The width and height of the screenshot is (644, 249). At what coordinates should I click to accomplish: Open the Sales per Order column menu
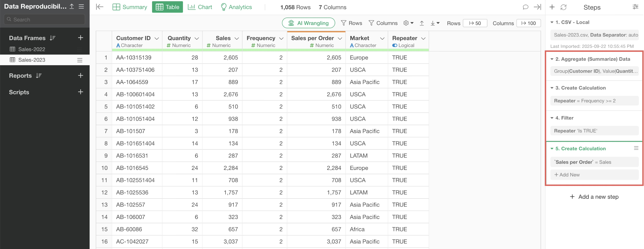(340, 38)
